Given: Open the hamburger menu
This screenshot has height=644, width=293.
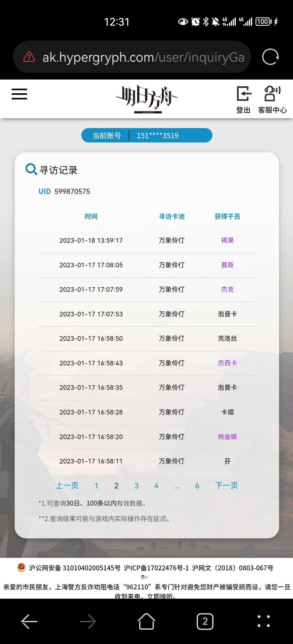Looking at the screenshot, I should (19, 94).
